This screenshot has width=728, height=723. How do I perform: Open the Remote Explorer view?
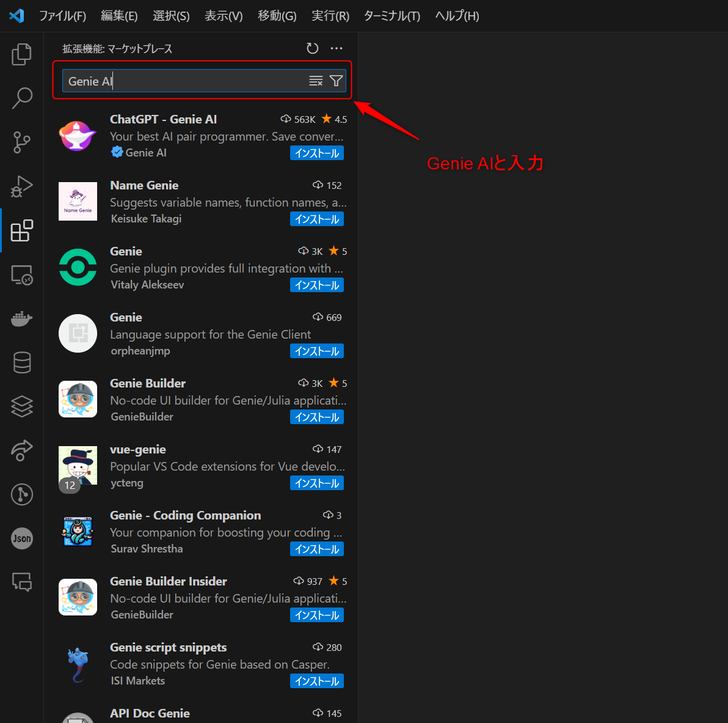(x=21, y=274)
